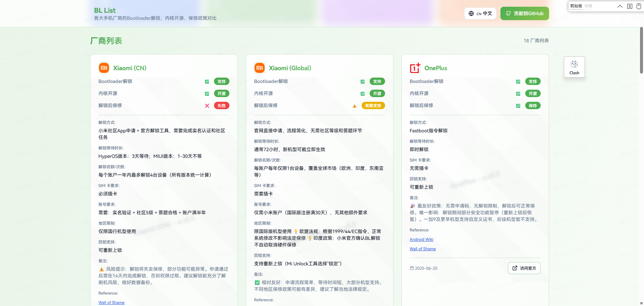Click the Xiaomi (CN) 支持 badge
This screenshot has width=644, height=306.
tap(221, 82)
